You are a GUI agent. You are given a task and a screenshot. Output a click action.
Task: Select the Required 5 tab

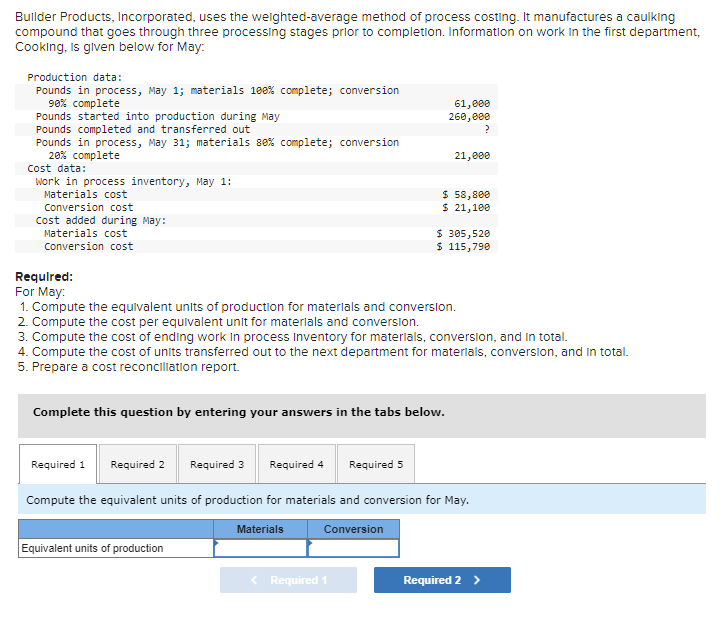(x=376, y=464)
